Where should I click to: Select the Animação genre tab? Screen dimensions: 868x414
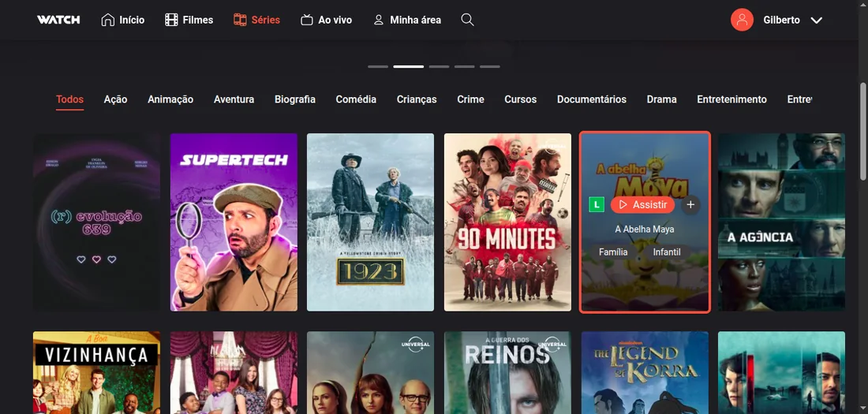(x=170, y=99)
